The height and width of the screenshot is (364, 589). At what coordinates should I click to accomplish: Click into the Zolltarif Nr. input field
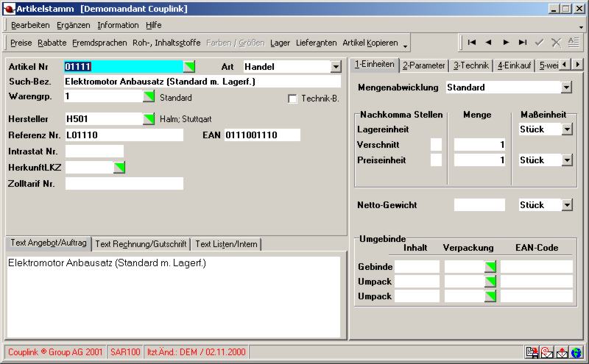[124, 184]
